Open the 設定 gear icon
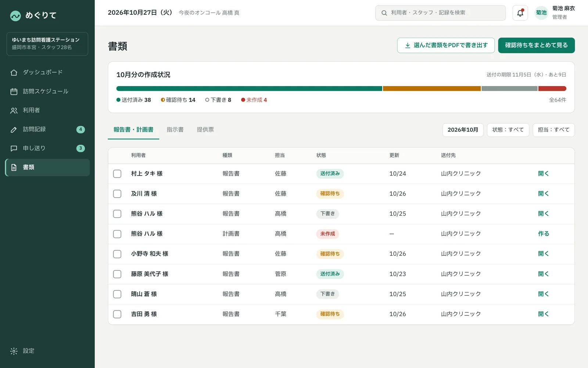Image resolution: width=588 pixels, height=368 pixels. (14, 351)
